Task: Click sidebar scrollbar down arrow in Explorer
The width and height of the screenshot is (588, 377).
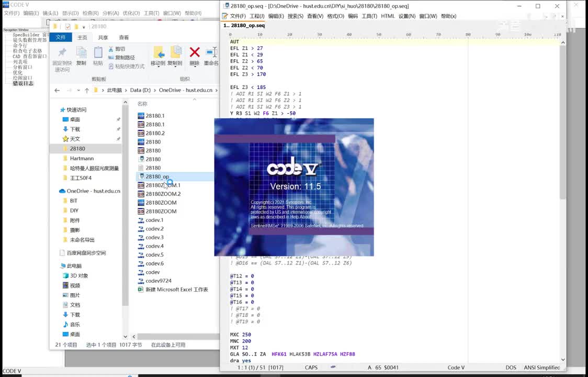Action: pos(125,337)
